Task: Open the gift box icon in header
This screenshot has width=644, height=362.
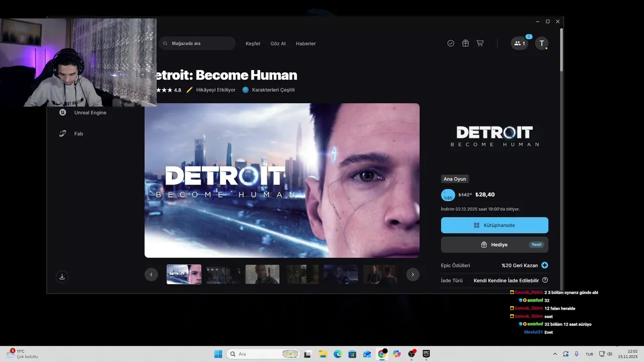Action: tap(465, 43)
